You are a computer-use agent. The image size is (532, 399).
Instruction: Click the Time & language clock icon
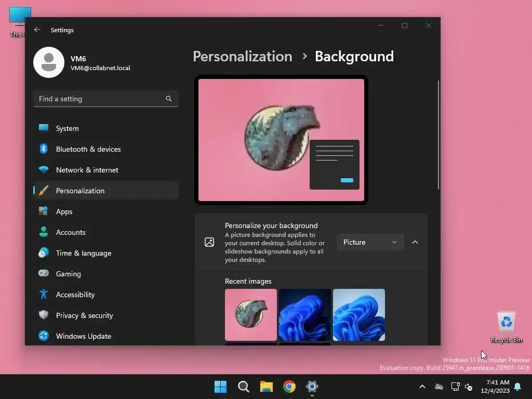tap(44, 253)
